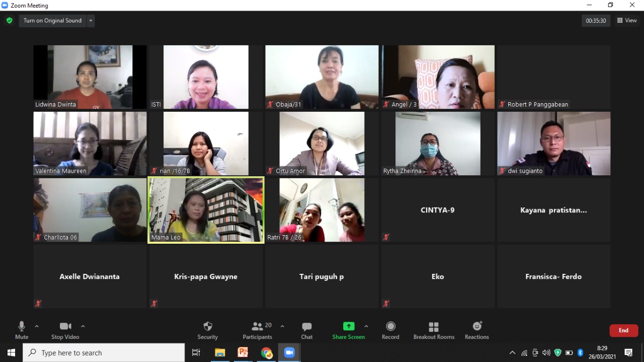Select Rytha Zheinna's video tile
Screen dimensions: 644x362
click(x=438, y=143)
